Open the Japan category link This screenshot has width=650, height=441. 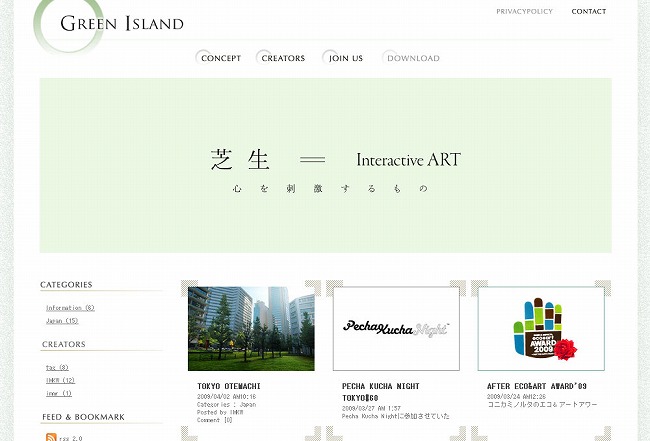click(x=62, y=321)
